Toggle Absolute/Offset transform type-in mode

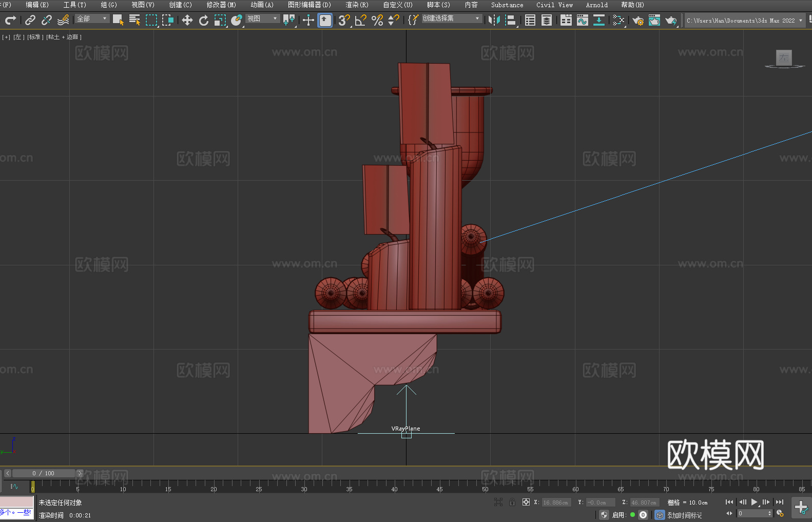(x=526, y=502)
